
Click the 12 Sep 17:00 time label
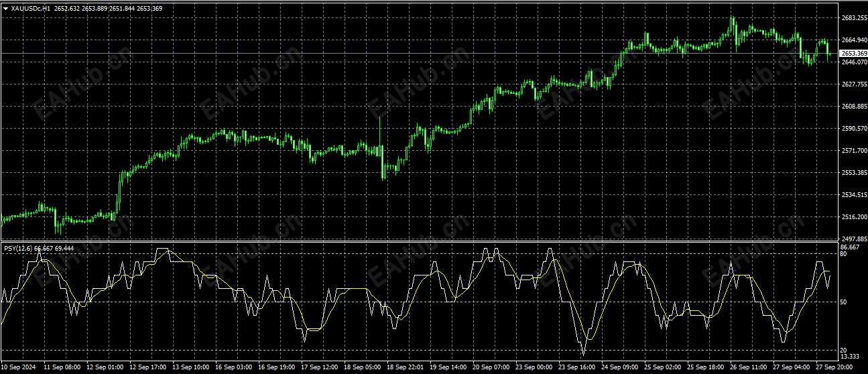(148, 367)
